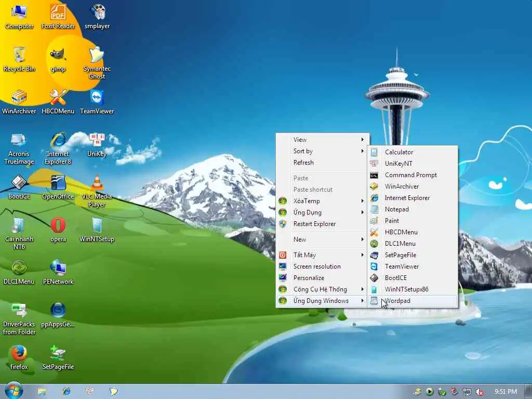This screenshot has height=399, width=532.
Task: Select the TeamViewer desktop icon
Action: (97, 102)
